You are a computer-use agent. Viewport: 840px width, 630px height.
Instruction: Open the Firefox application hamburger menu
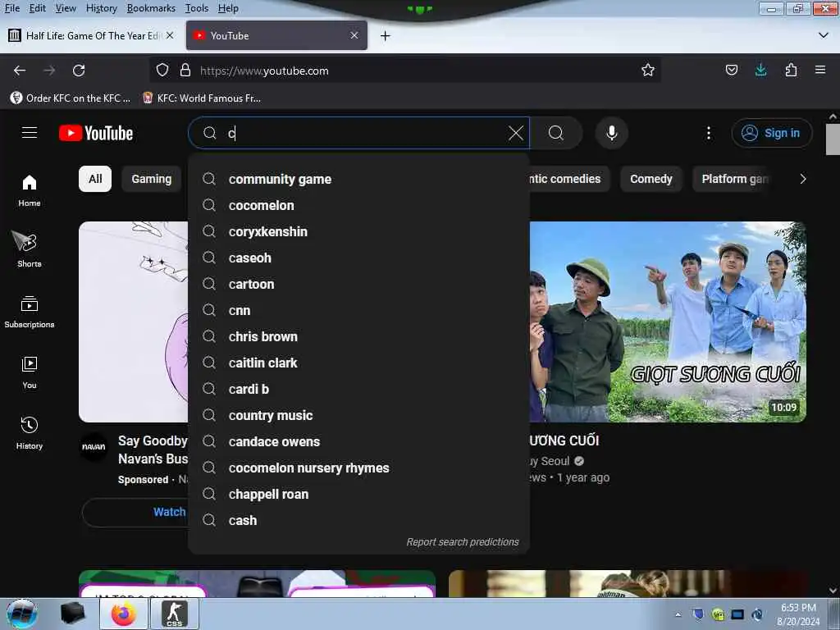point(820,71)
